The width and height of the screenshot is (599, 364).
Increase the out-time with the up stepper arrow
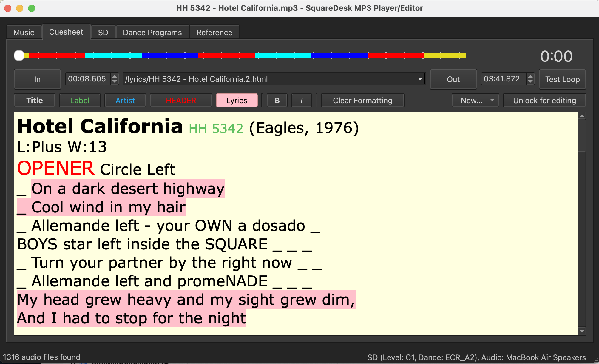[x=530, y=76]
